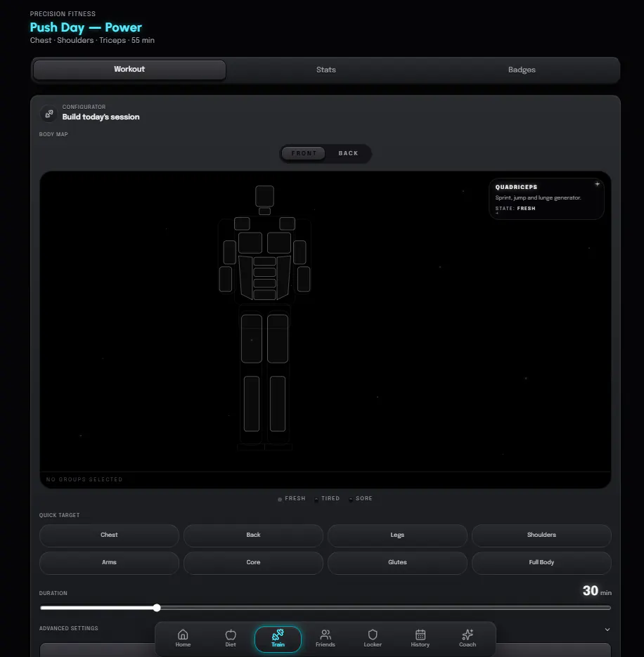This screenshot has height=657, width=644.
Task: Select the neck segment on body map
Action: [x=264, y=212]
